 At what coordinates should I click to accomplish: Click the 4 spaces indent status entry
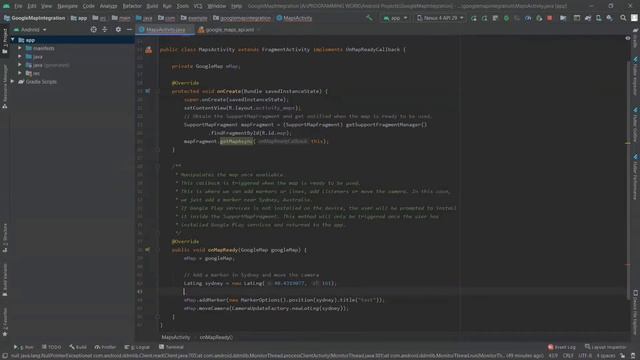[x=606, y=356]
